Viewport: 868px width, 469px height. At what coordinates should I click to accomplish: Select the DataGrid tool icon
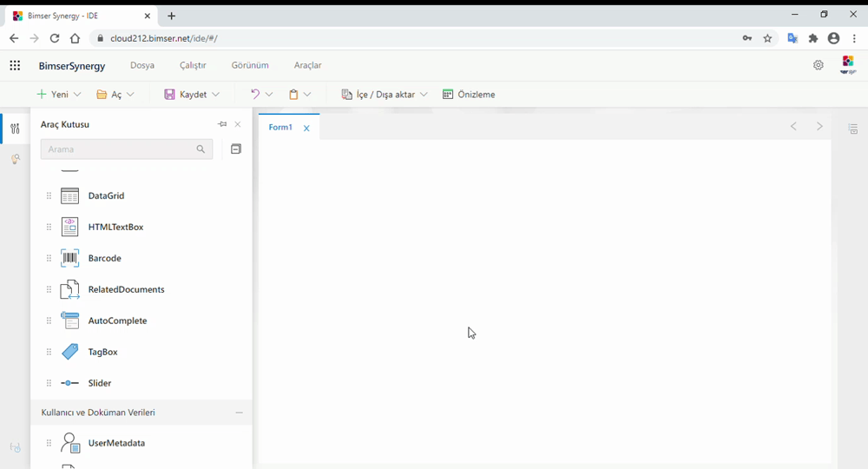coord(70,196)
